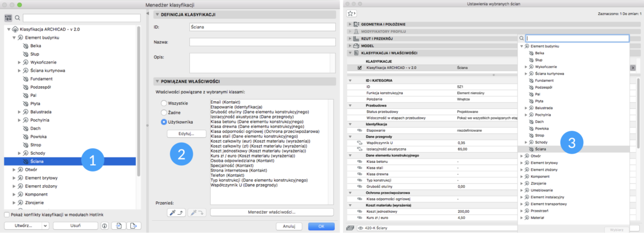Expand the Wykończenie node in the left tree
This screenshot has width=644, height=233.
[19, 62]
